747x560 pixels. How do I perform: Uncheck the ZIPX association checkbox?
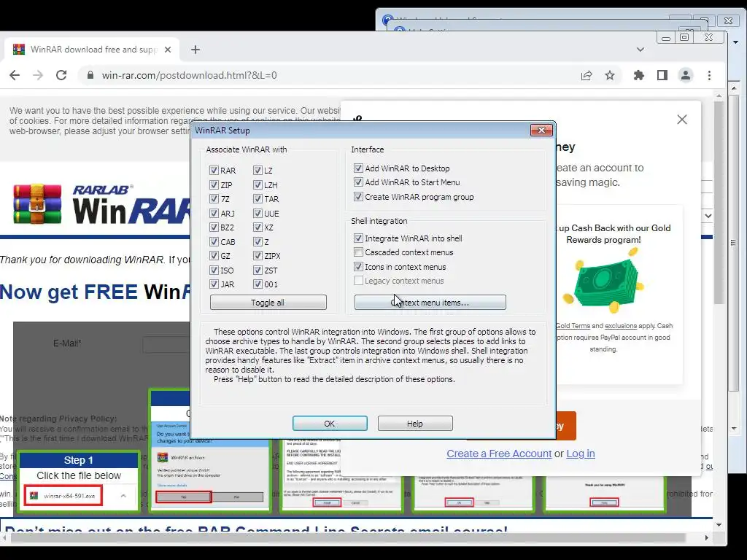click(258, 256)
